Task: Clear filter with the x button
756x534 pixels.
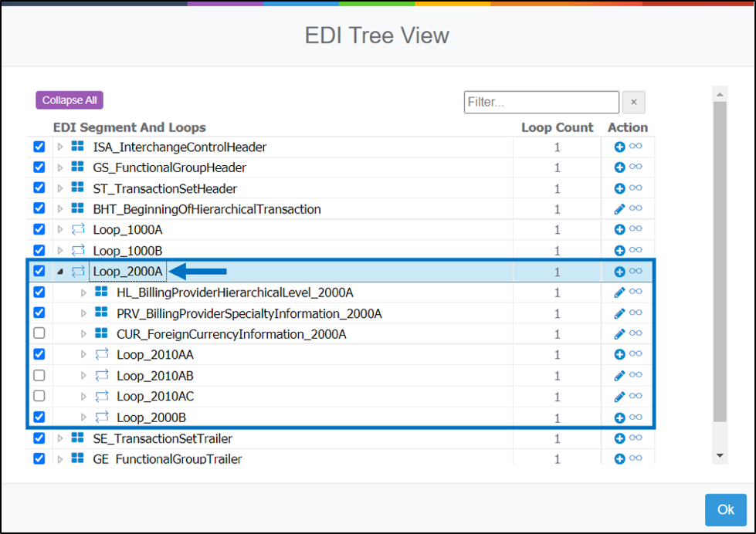Action: 633,102
